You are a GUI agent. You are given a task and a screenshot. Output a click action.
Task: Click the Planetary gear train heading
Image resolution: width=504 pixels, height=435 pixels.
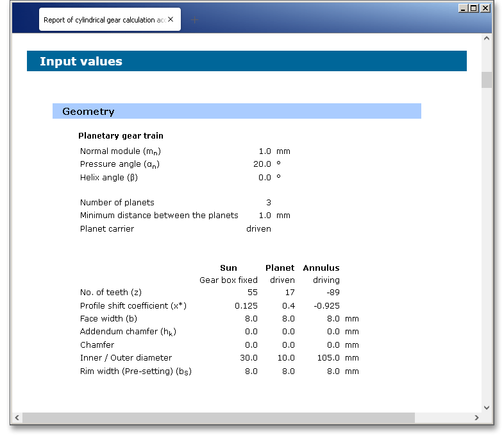[121, 136]
